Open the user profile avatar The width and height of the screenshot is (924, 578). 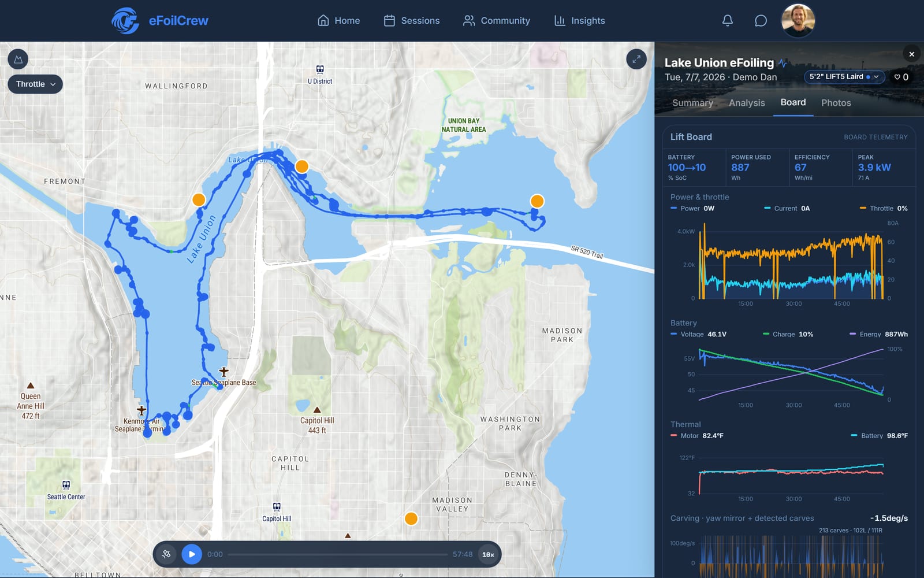coord(798,20)
